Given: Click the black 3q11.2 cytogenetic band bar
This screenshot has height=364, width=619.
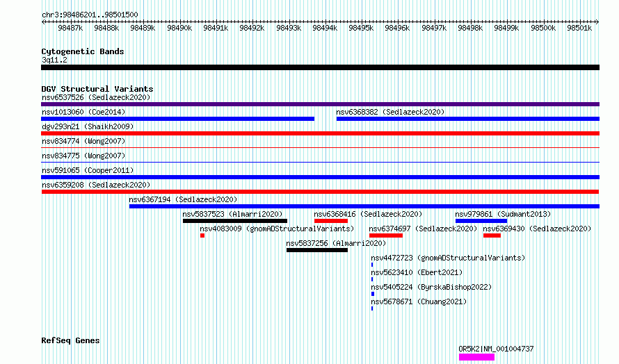Looking at the screenshot, I should (x=320, y=67).
